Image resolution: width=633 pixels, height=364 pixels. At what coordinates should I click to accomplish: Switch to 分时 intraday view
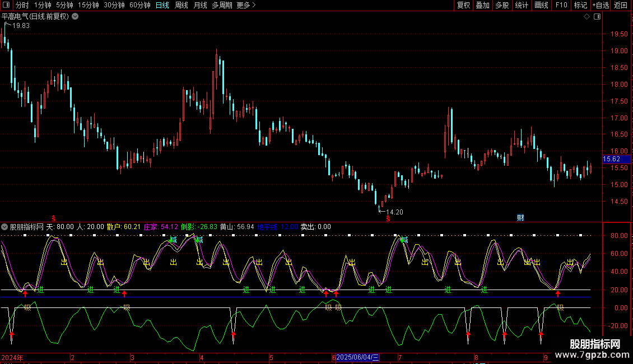[22, 5]
